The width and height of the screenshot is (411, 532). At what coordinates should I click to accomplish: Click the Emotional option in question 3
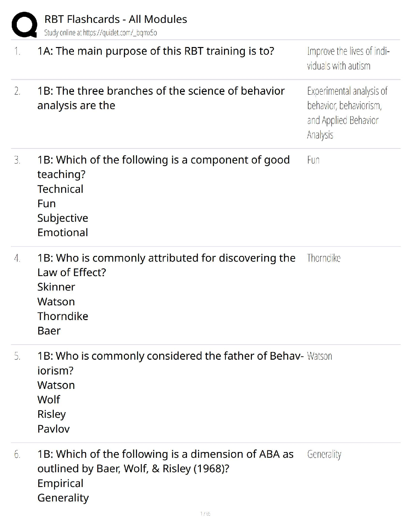[63, 232]
